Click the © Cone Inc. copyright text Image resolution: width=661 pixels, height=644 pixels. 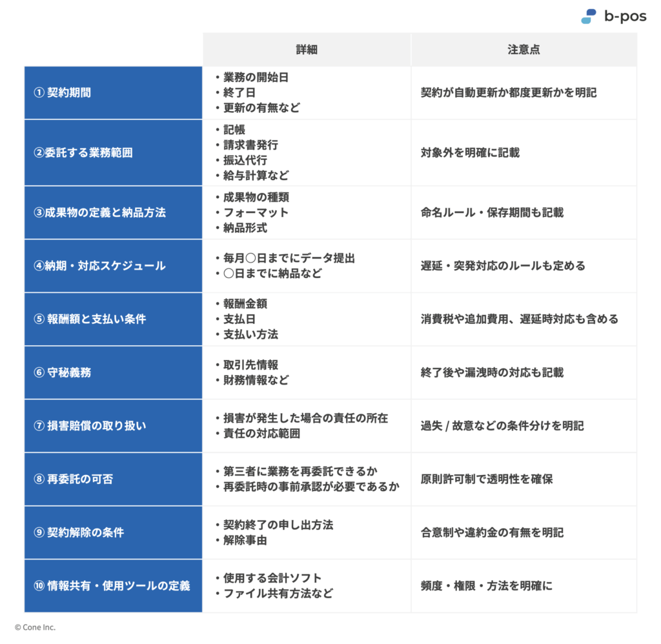[x=35, y=627]
